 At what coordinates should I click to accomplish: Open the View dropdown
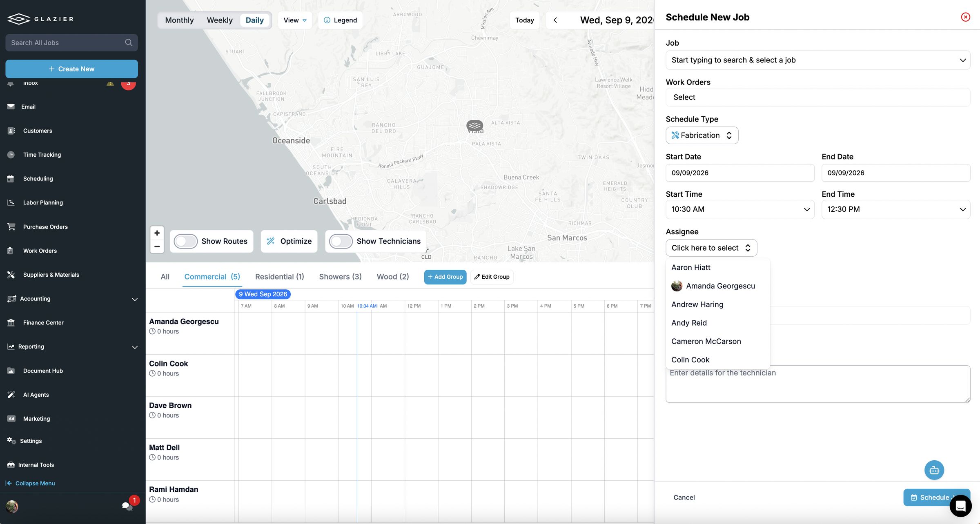point(295,20)
